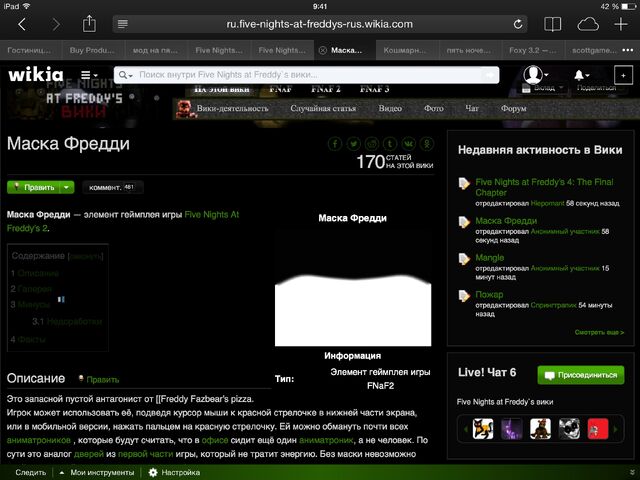640x480 pixels.
Task: Show more tabs via ellipsis
Action: 628,50
